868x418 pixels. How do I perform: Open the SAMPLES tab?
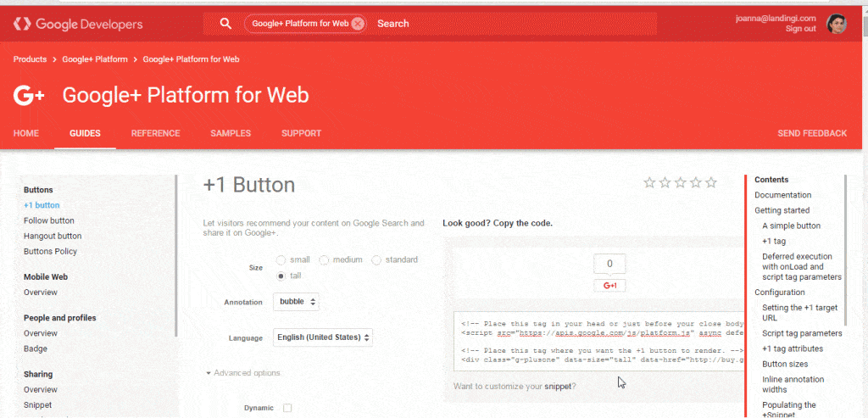pyautogui.click(x=231, y=133)
